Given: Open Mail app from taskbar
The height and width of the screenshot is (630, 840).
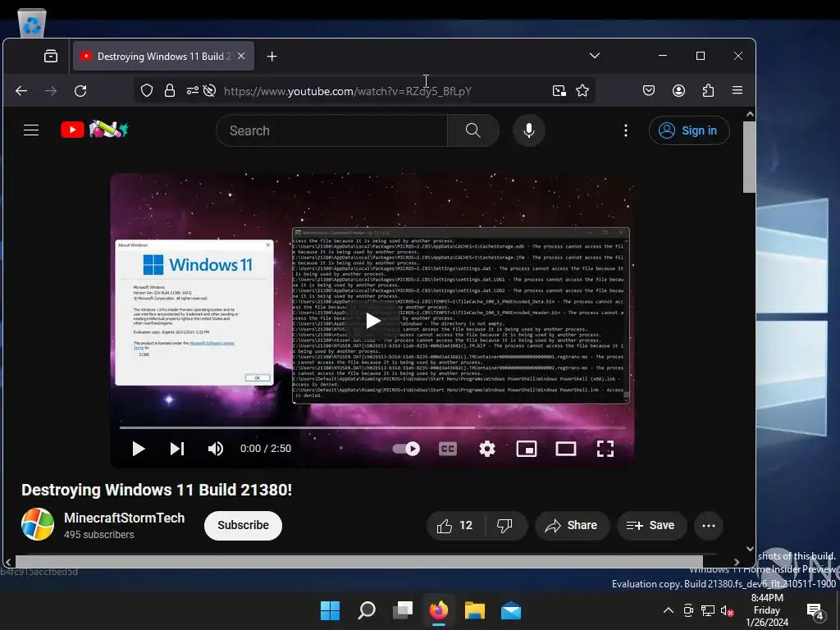Looking at the screenshot, I should 511,610.
